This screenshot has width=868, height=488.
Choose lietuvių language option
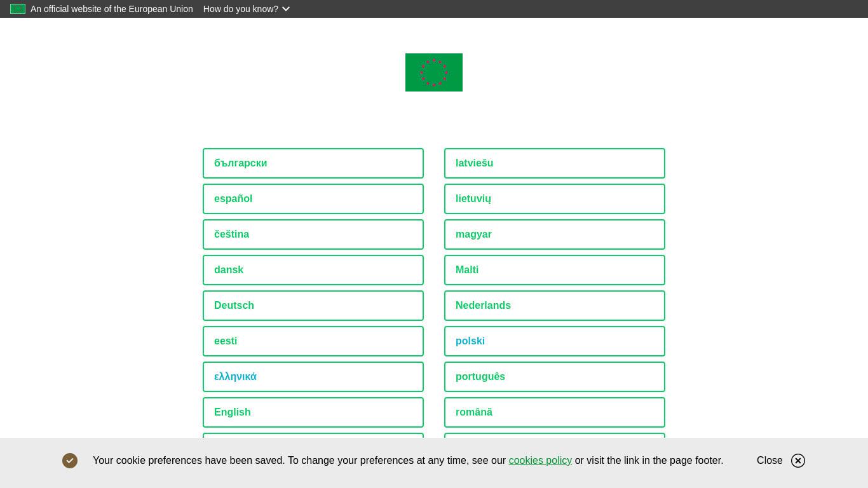click(555, 199)
